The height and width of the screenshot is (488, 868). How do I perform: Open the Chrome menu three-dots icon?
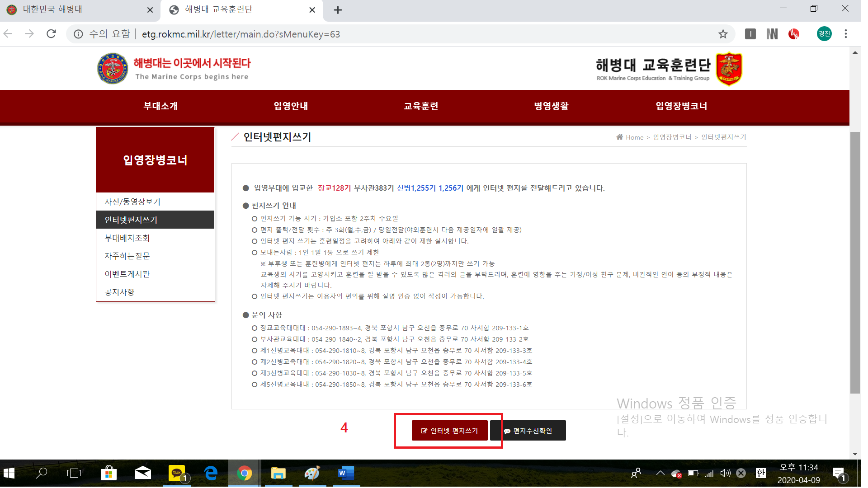click(845, 34)
